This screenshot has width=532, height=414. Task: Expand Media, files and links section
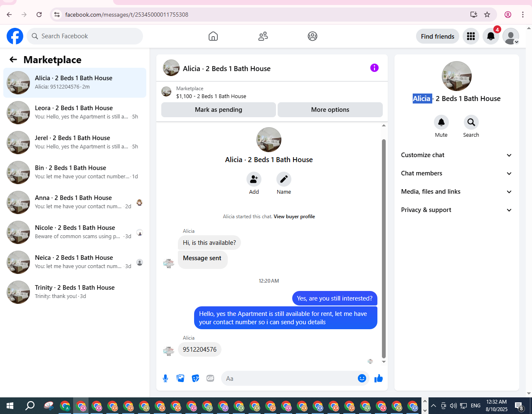click(456, 192)
